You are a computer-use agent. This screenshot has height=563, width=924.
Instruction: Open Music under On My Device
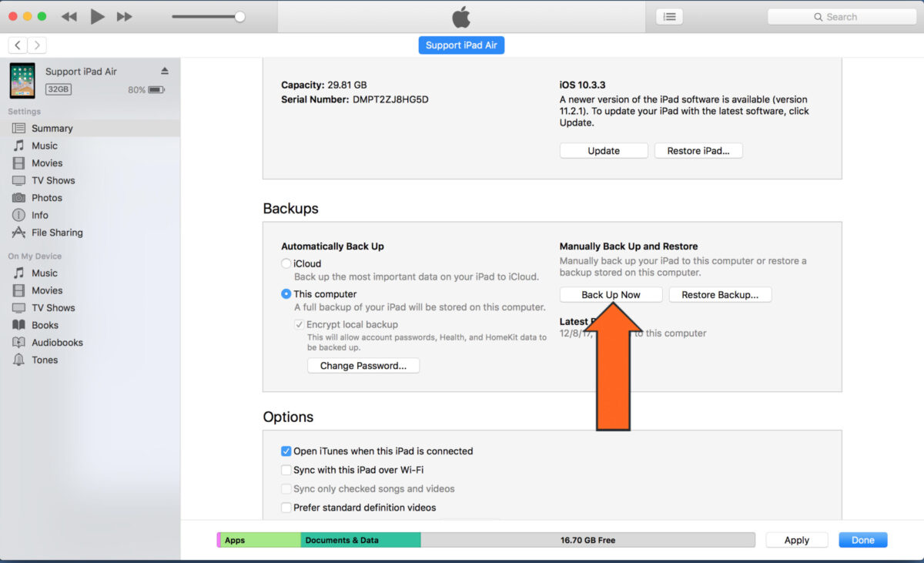90,273
